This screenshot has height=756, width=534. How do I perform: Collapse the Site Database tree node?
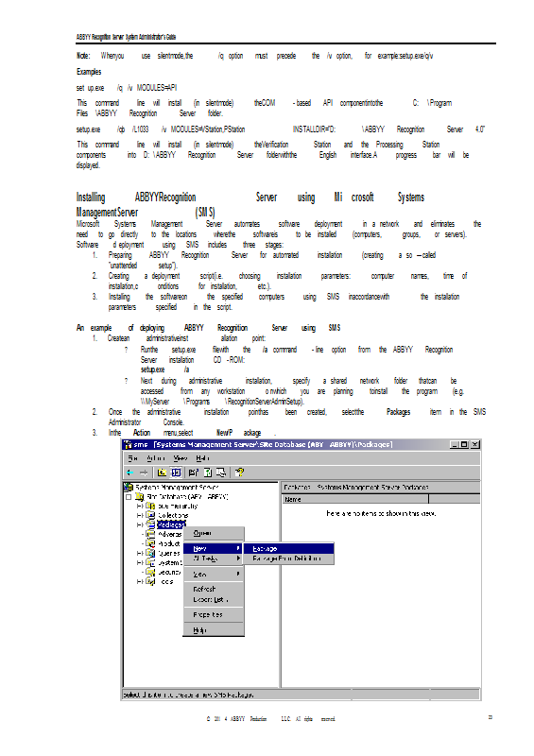129,497
